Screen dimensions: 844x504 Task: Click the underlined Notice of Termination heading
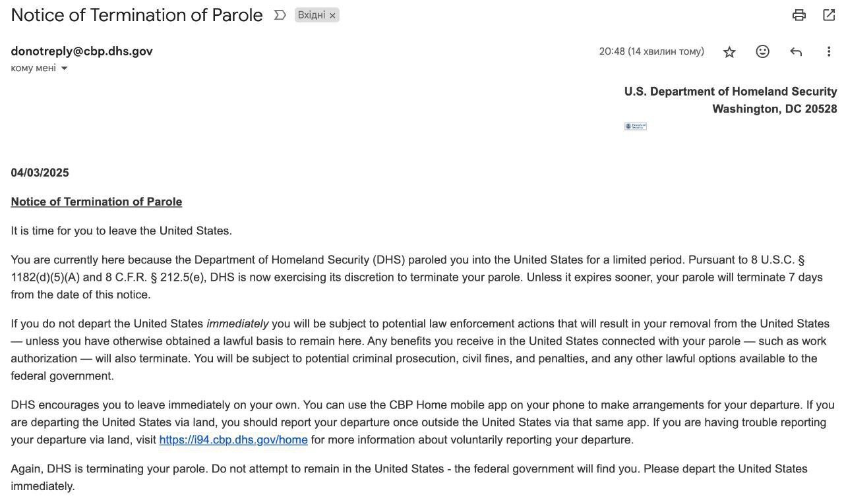pyautogui.click(x=96, y=202)
